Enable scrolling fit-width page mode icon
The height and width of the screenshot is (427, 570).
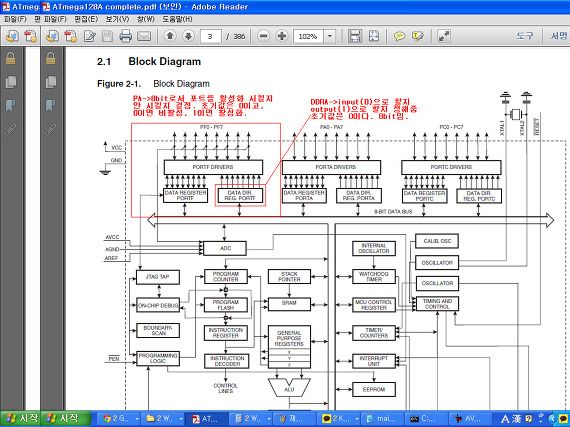(x=355, y=36)
